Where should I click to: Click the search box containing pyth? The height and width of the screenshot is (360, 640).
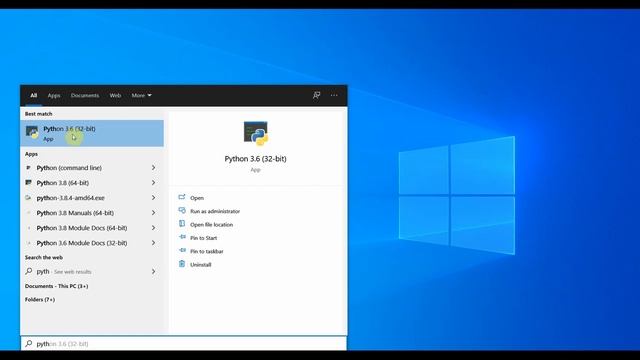pos(184,344)
